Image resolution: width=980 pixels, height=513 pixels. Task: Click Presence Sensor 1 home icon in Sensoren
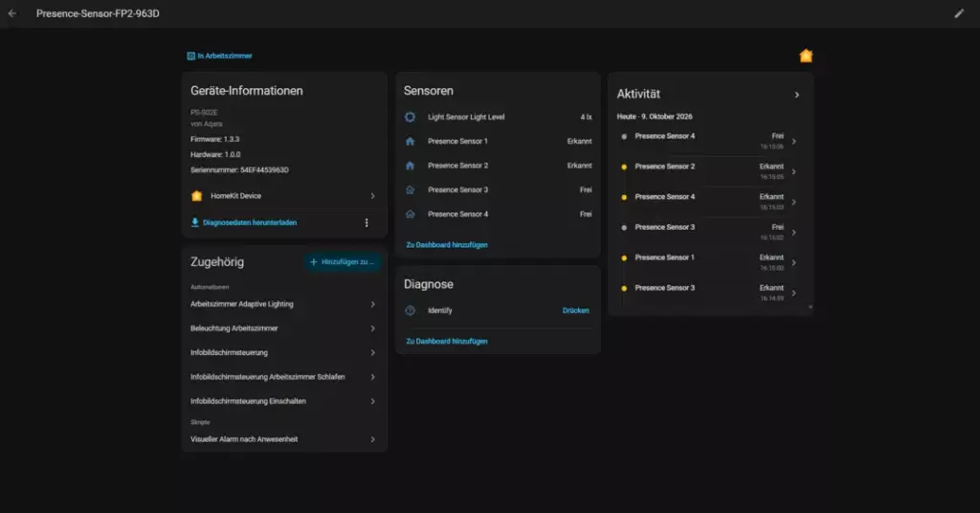[x=410, y=142]
